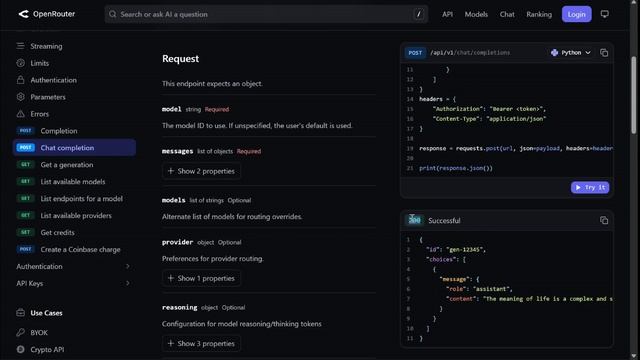Screen dimensions: 640x360
Task: Click the search or ask AI field
Action: tap(266, 14)
